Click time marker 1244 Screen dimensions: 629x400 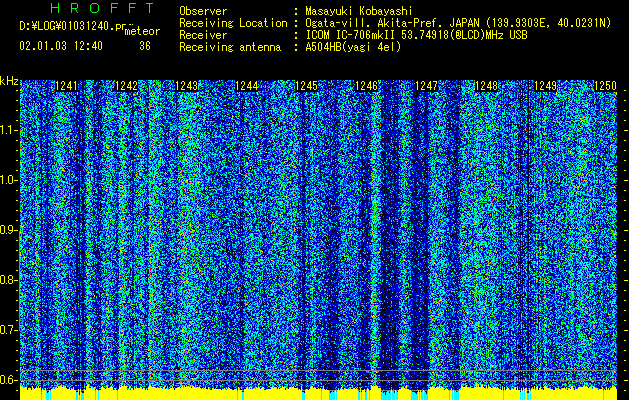click(246, 86)
